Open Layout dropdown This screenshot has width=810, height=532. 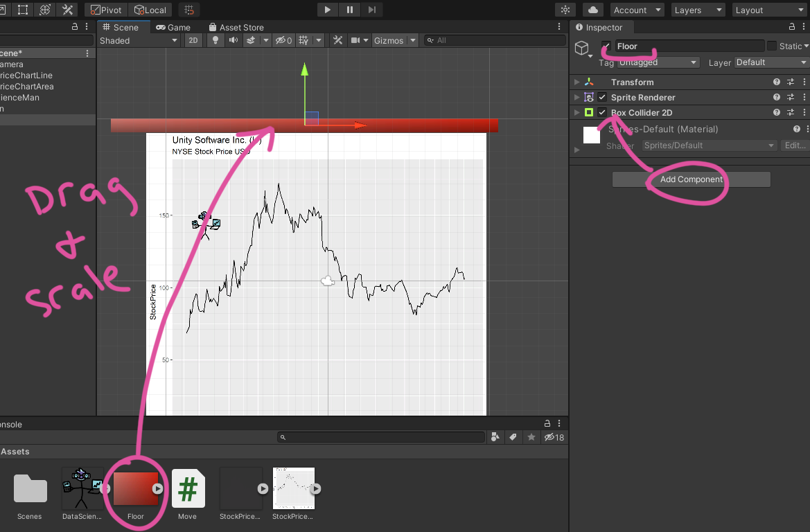(770, 10)
